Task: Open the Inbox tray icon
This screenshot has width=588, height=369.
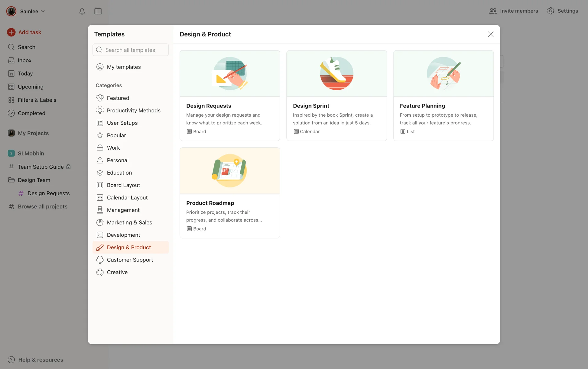Action: click(x=11, y=60)
